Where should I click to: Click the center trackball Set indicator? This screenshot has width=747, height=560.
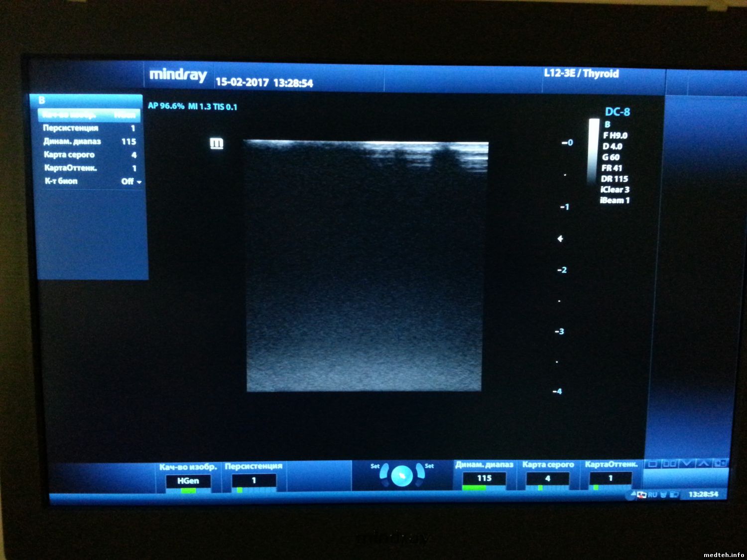click(x=402, y=476)
